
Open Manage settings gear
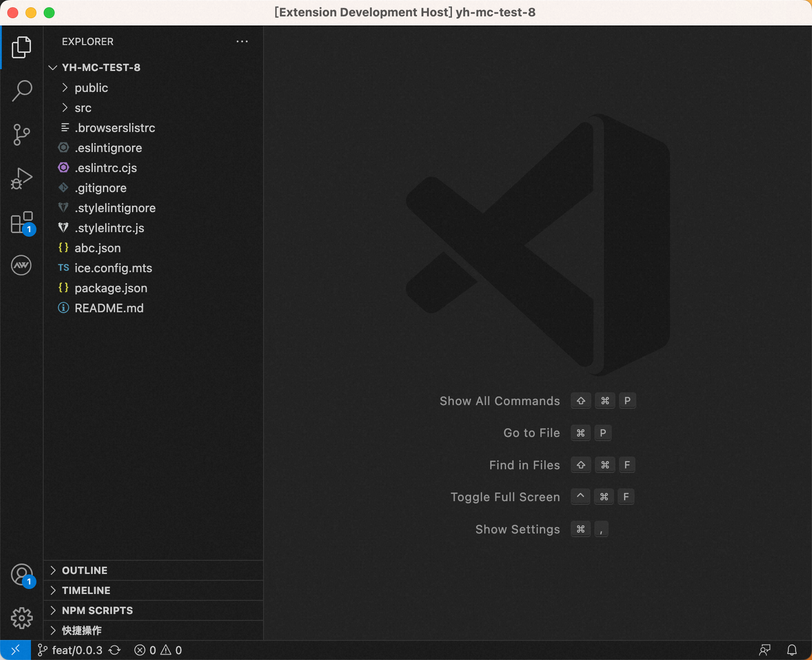click(21, 618)
